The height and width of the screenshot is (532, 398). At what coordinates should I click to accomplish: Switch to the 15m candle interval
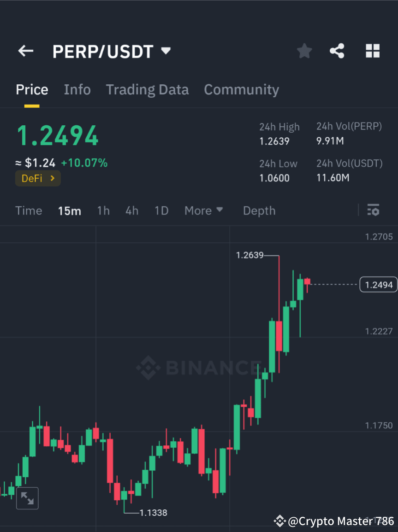click(69, 210)
